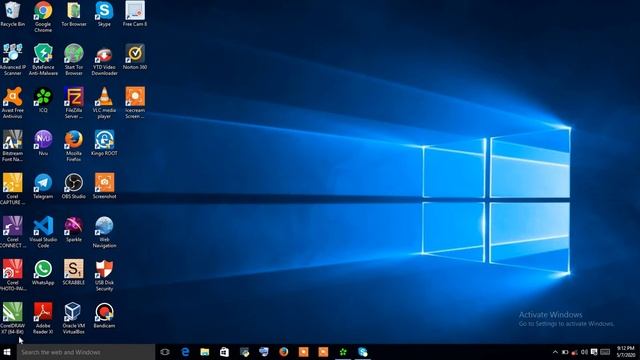This screenshot has height=360, width=640.
Task: Expand the hidden tray icons chevron
Action: pyautogui.click(x=555, y=352)
